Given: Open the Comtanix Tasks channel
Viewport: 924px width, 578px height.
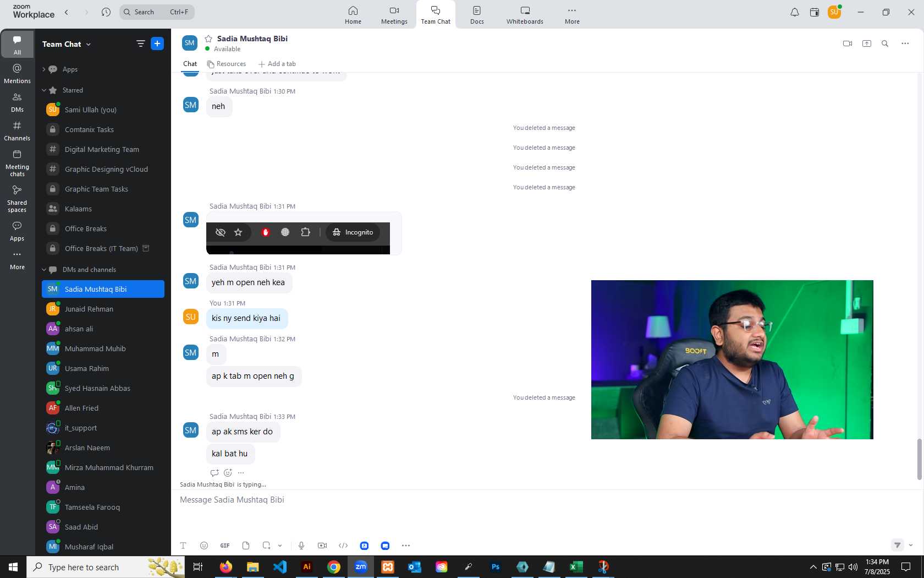Looking at the screenshot, I should (x=103, y=129).
